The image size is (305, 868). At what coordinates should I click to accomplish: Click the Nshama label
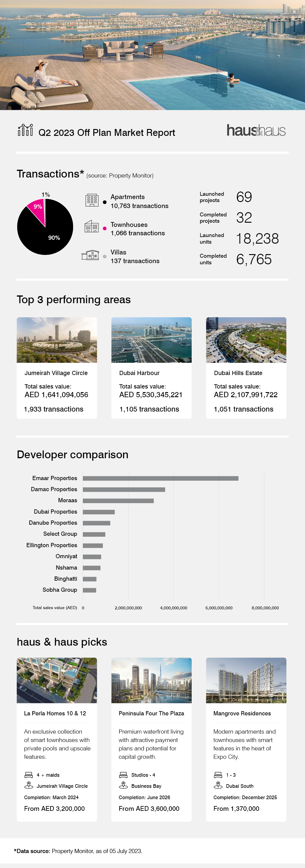click(66, 568)
